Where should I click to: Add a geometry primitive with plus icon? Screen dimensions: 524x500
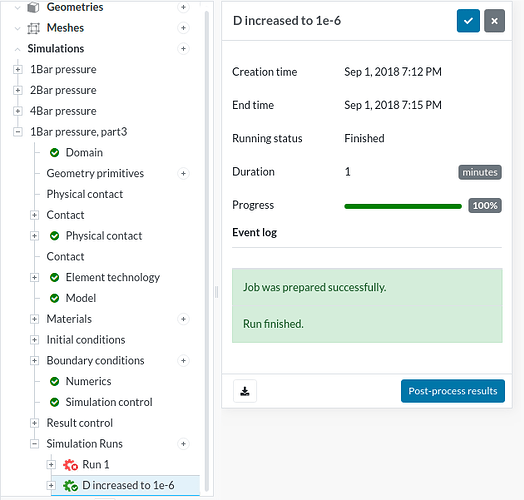183,173
